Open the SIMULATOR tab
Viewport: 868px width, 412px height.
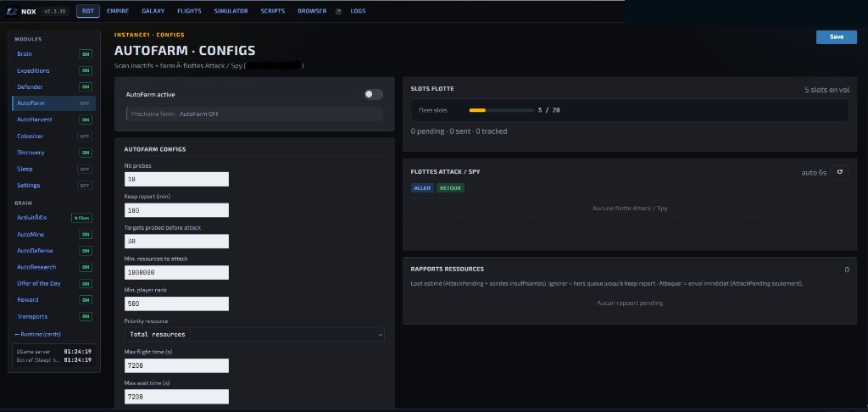point(231,11)
